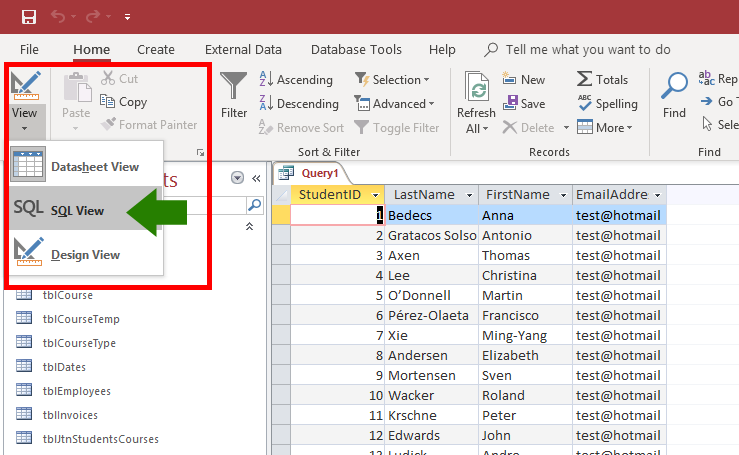The image size is (739, 455).
Task: Click the Find magnifier icon
Action: tap(674, 85)
